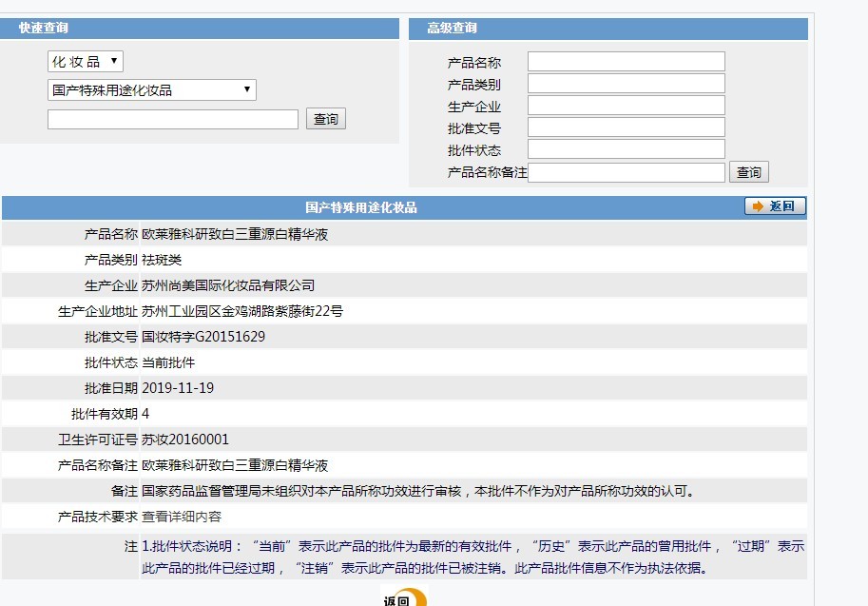
Task: Focus the quick search text field
Action: [173, 119]
